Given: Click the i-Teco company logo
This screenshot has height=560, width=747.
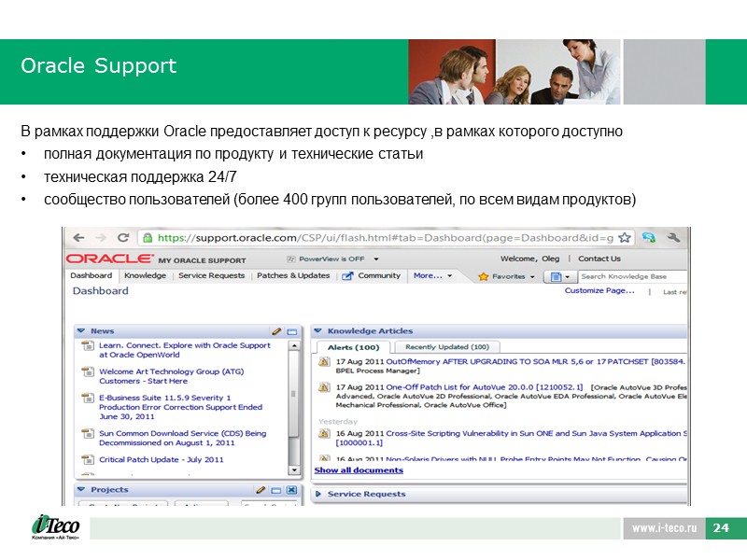Looking at the screenshot, I should click(55, 526).
